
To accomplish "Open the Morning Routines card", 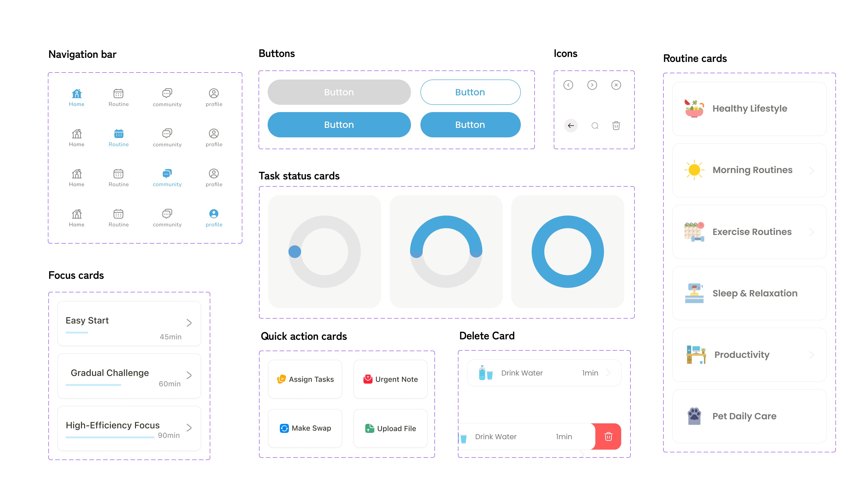I will click(x=749, y=170).
